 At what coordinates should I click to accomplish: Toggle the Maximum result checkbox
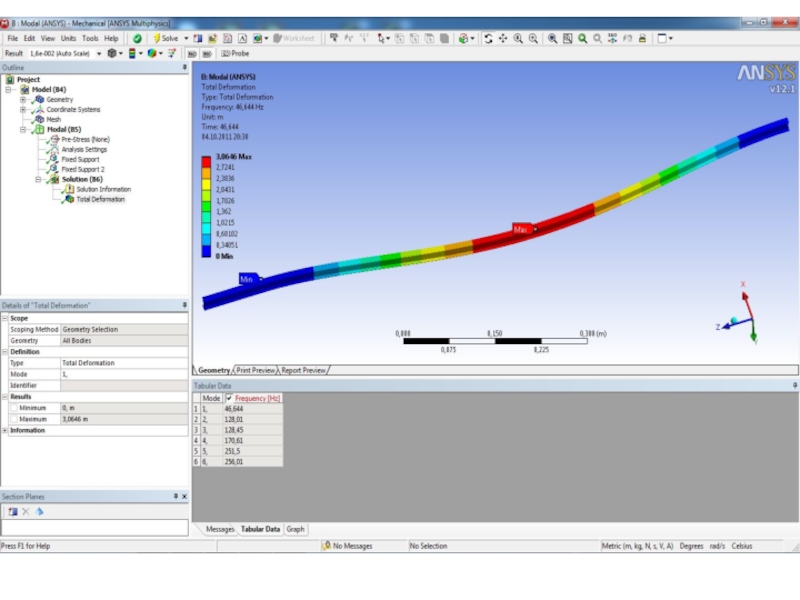(x=14, y=419)
